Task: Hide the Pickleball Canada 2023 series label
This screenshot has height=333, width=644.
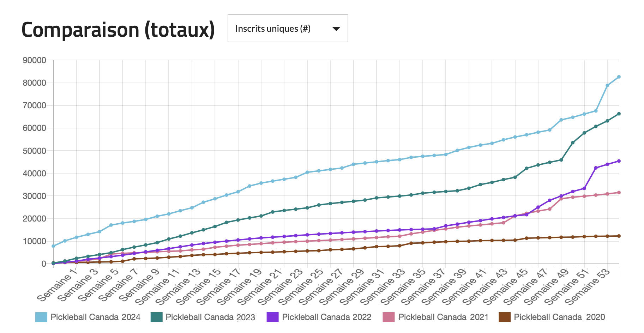Action: 210,317
